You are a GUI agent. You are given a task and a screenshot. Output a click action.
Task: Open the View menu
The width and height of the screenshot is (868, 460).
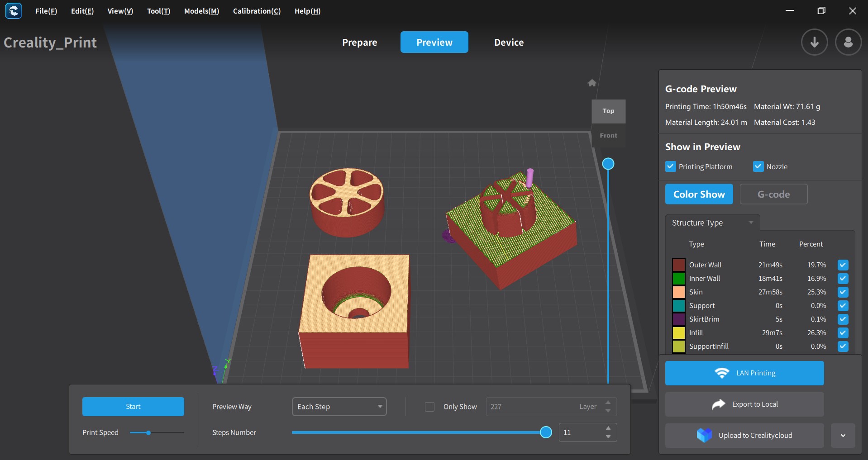coord(120,11)
